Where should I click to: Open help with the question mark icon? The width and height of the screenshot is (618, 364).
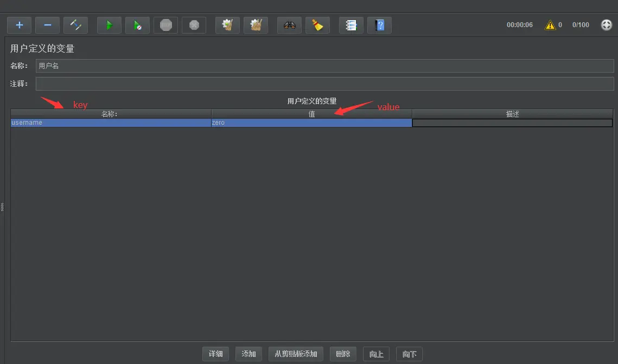(380, 25)
